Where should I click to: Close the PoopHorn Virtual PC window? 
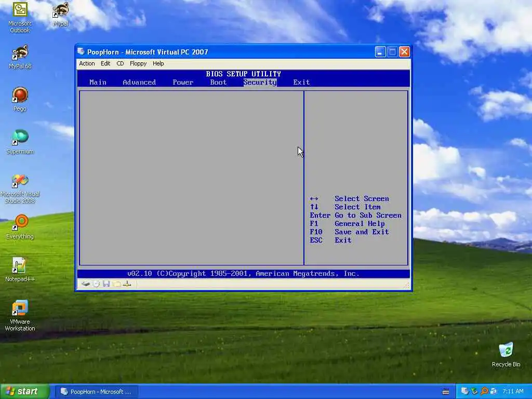(x=404, y=52)
